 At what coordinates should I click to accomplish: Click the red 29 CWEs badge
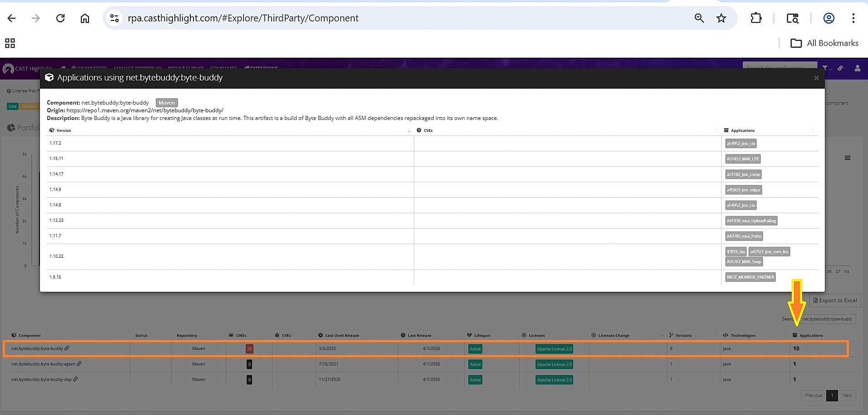(x=249, y=349)
